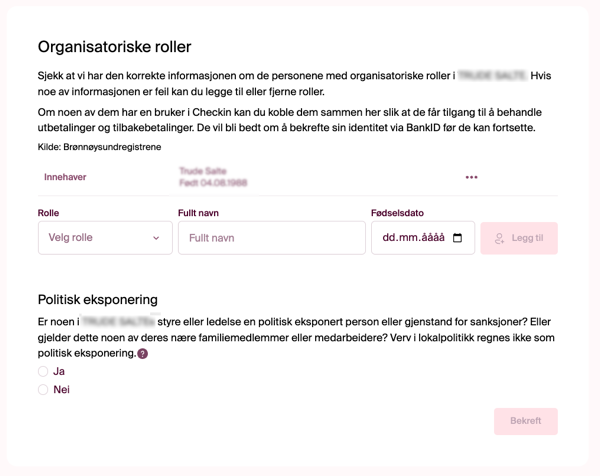Click the Kilde: Brønnøysundregistrene source text
600x476 pixels.
click(x=99, y=147)
